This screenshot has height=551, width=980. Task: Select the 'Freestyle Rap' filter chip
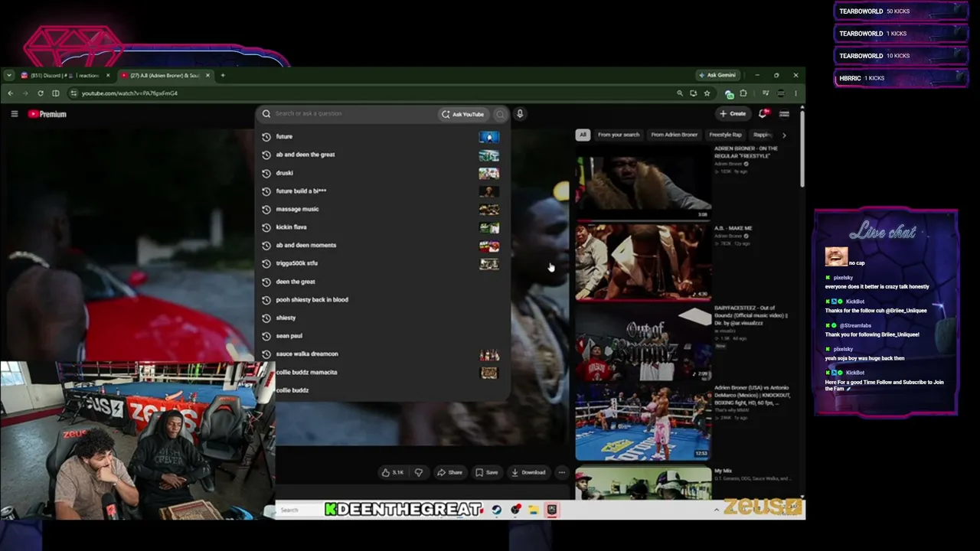725,135
